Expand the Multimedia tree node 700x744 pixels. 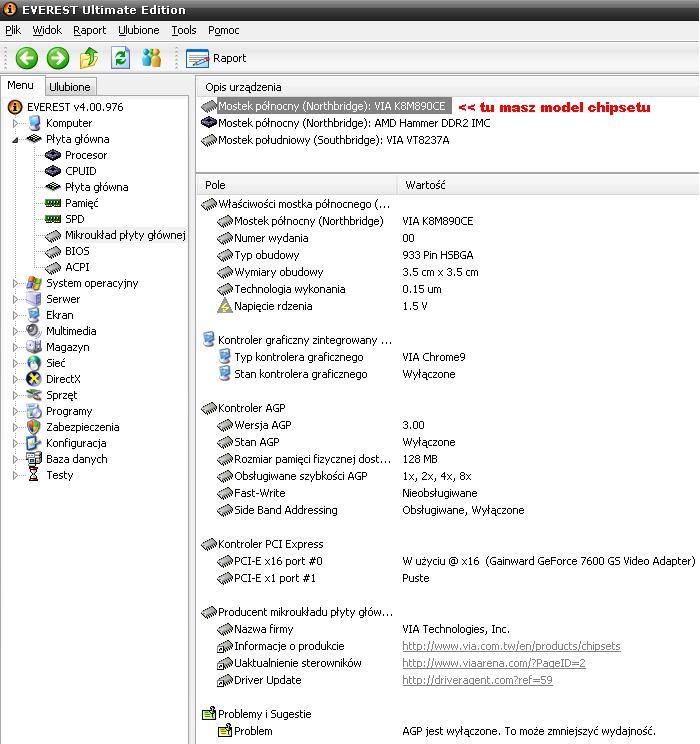(x=15, y=331)
